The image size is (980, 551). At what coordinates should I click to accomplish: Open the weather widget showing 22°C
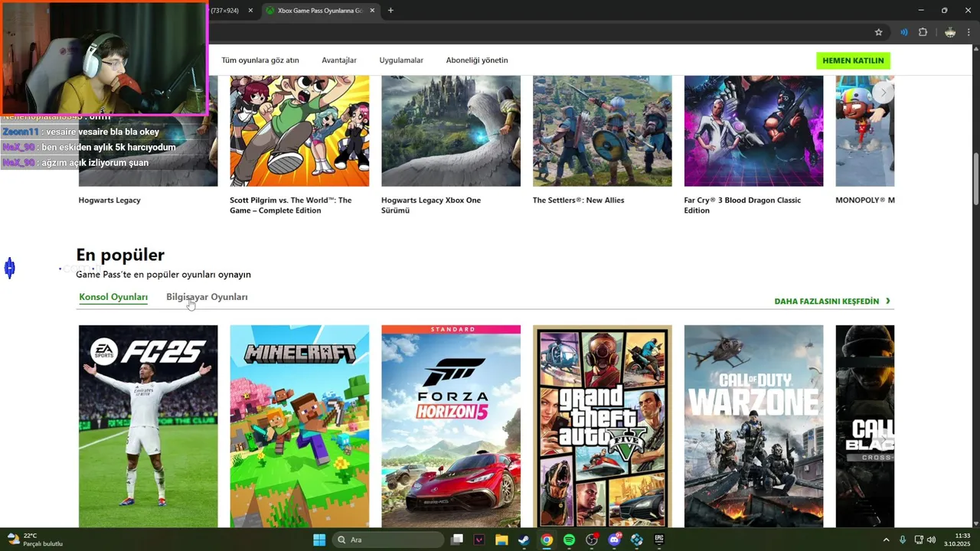[x=34, y=540]
